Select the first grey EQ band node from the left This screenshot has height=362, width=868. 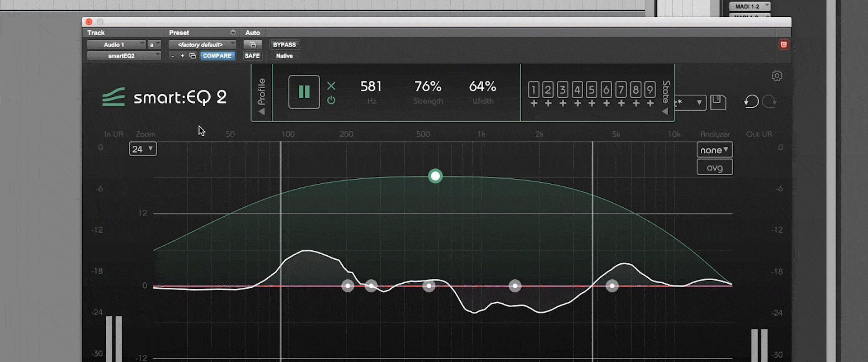(348, 286)
